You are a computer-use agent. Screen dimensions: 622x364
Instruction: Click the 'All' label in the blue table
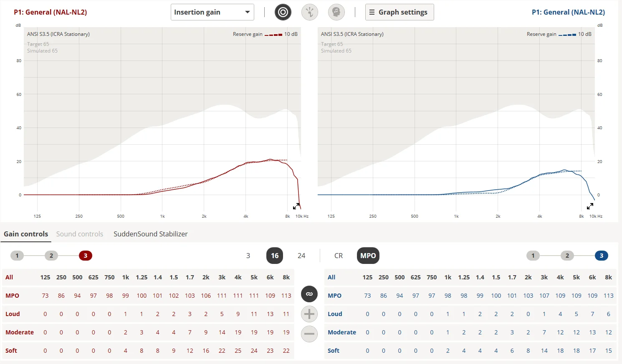pyautogui.click(x=331, y=277)
